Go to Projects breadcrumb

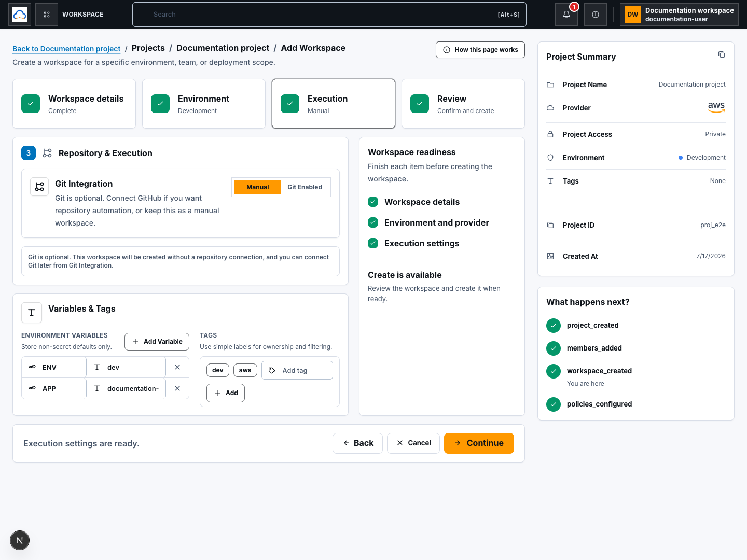pos(148,48)
